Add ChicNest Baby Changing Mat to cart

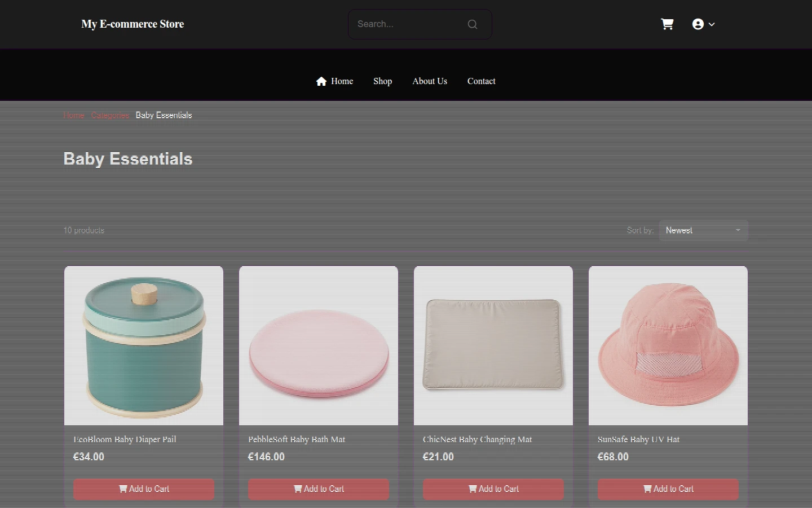(493, 489)
